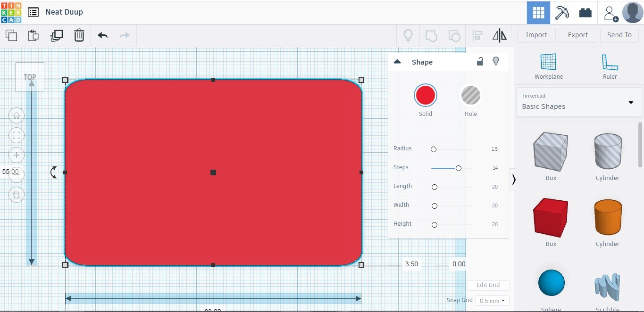Click the Copy icon
The height and width of the screenshot is (312, 644).
point(11,35)
